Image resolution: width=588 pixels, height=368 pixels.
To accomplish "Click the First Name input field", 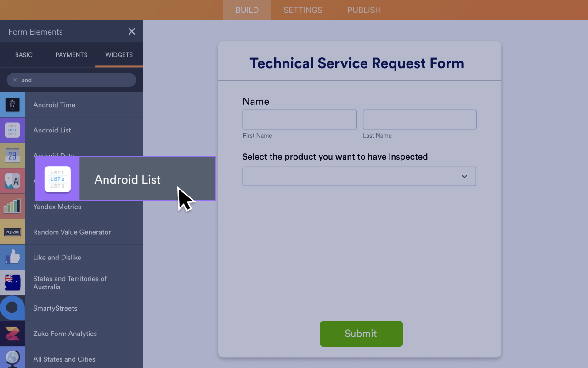I will pos(300,120).
